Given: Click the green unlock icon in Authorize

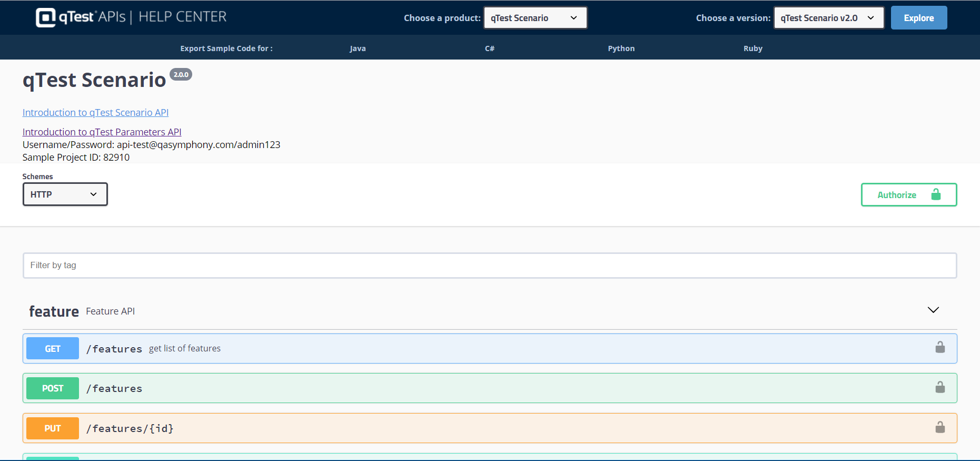Looking at the screenshot, I should pos(936,195).
